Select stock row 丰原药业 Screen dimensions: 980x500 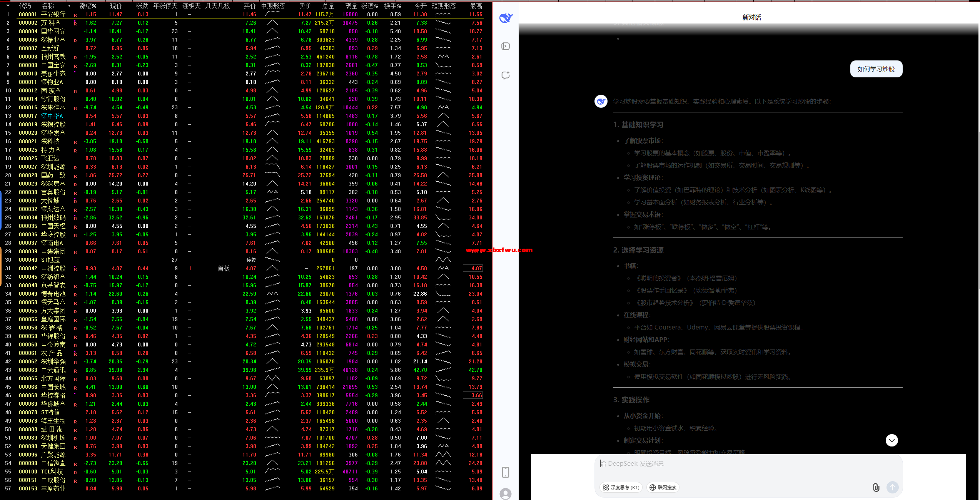245,488
